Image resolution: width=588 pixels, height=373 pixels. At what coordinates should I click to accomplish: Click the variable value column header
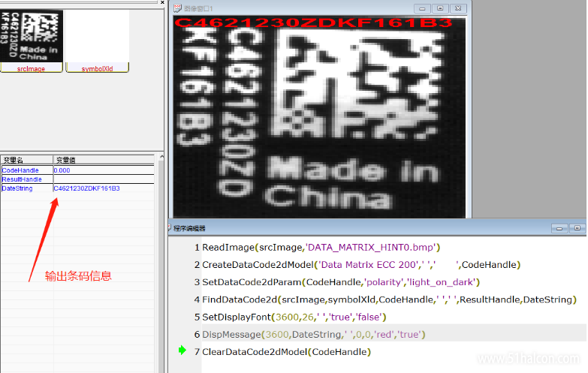click(x=104, y=160)
